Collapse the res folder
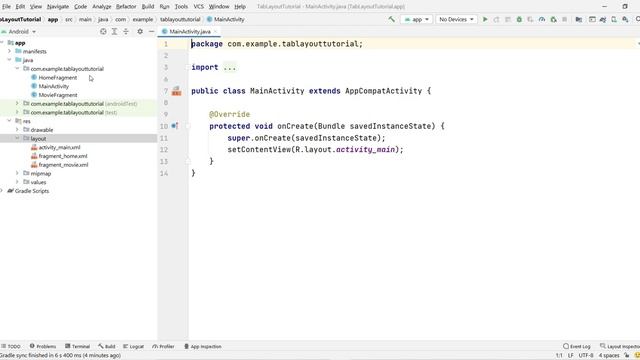The height and width of the screenshot is (360, 640). [9, 121]
